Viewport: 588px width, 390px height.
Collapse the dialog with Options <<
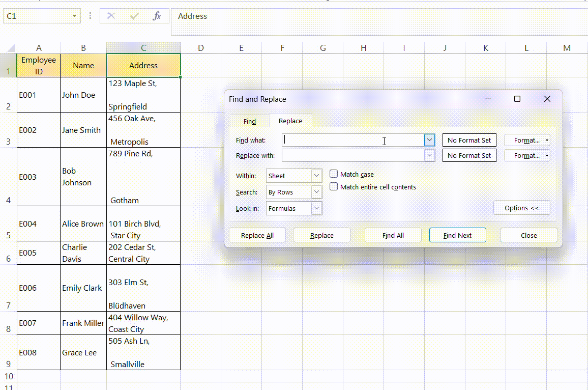tap(522, 208)
